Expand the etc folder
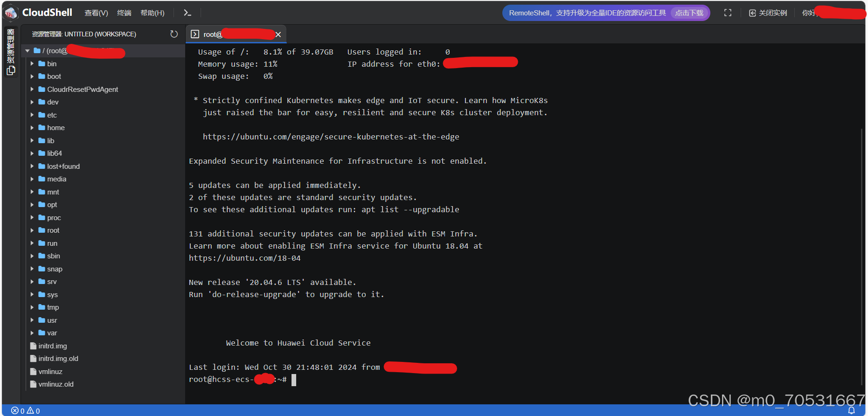This screenshot has width=868, height=416. click(x=32, y=115)
